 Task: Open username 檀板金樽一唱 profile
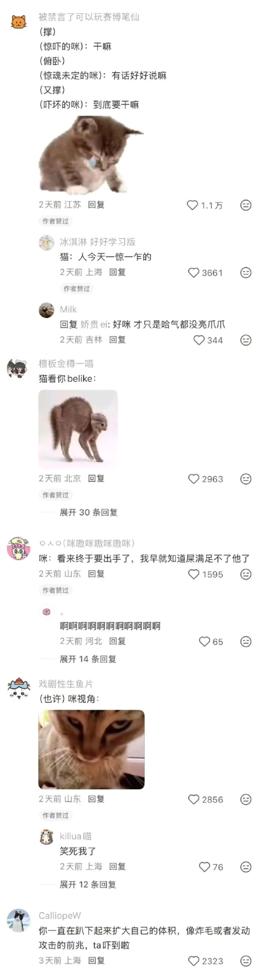click(x=66, y=364)
